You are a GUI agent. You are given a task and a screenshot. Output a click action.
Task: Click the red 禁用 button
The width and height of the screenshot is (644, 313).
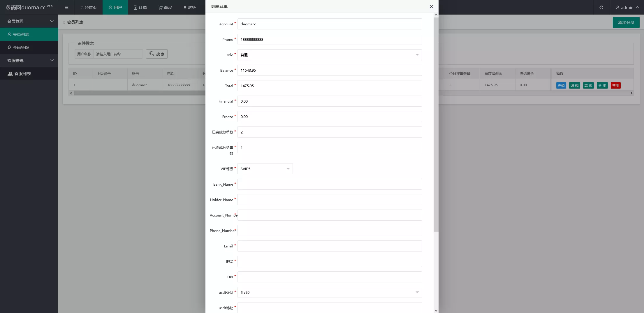click(x=615, y=85)
